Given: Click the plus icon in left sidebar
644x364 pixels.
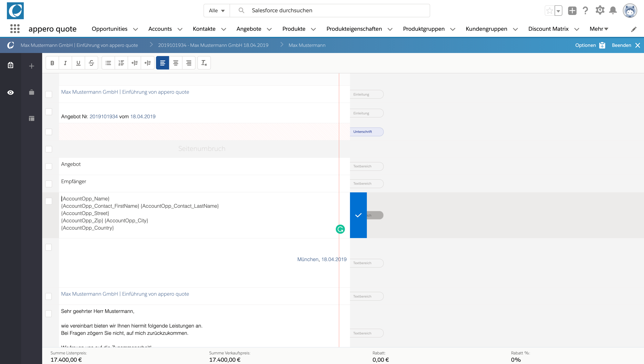Looking at the screenshot, I should tap(31, 66).
